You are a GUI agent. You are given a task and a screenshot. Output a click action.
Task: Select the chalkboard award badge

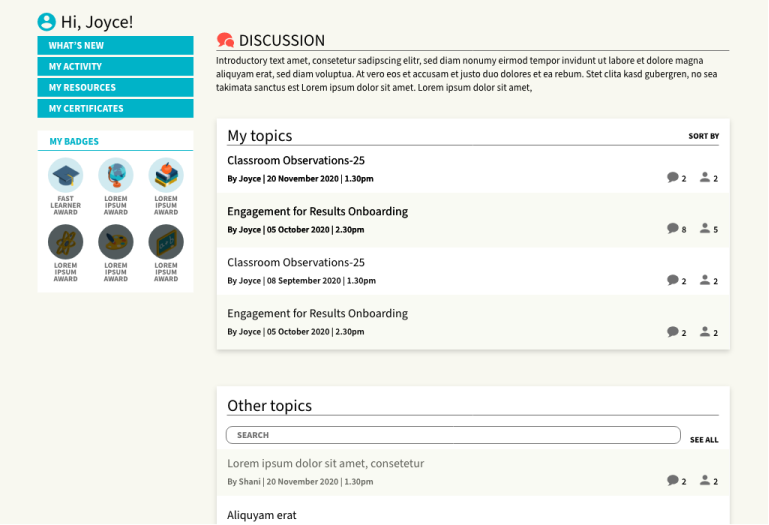[x=166, y=242]
